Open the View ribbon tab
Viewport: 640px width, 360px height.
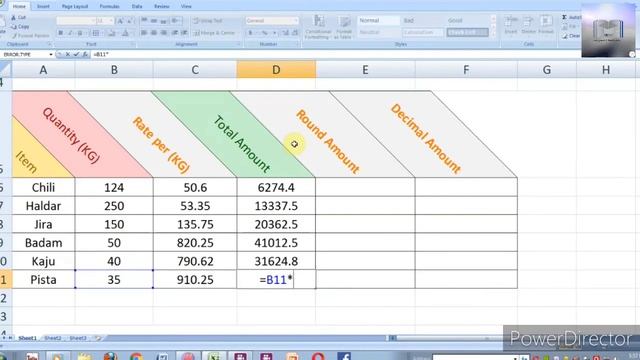click(x=186, y=7)
